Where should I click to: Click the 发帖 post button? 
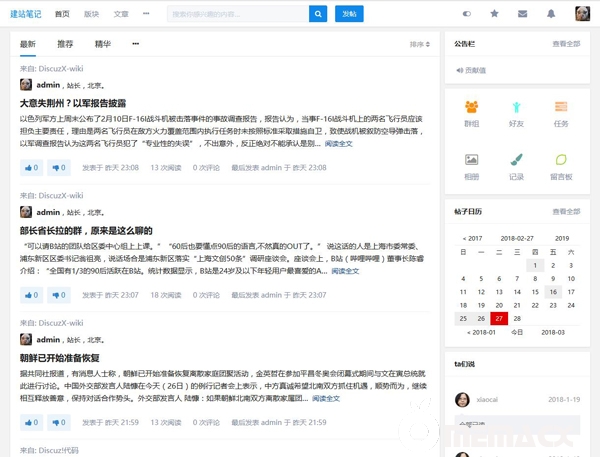coord(347,14)
